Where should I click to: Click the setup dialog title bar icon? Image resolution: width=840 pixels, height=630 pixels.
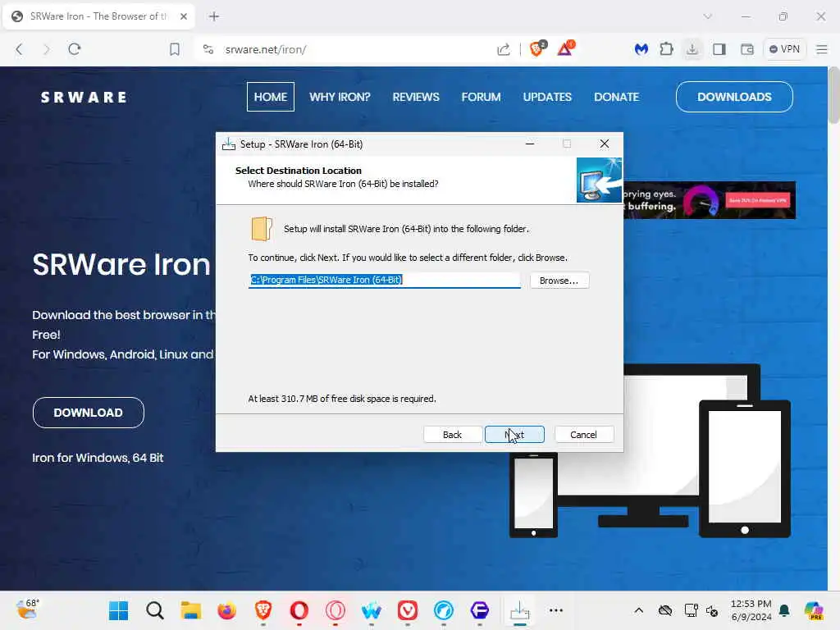pyautogui.click(x=229, y=144)
